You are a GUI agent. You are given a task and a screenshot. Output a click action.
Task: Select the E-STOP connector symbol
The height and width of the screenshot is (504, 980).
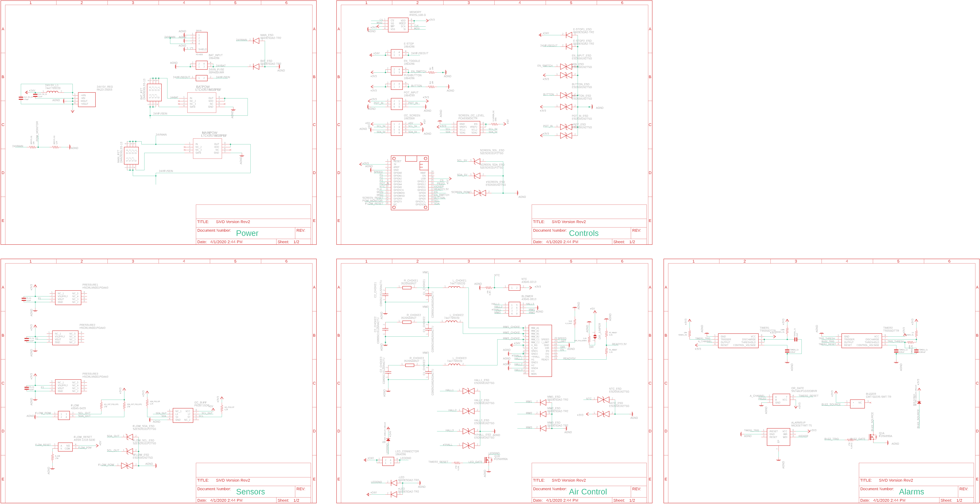pyautogui.click(x=397, y=54)
